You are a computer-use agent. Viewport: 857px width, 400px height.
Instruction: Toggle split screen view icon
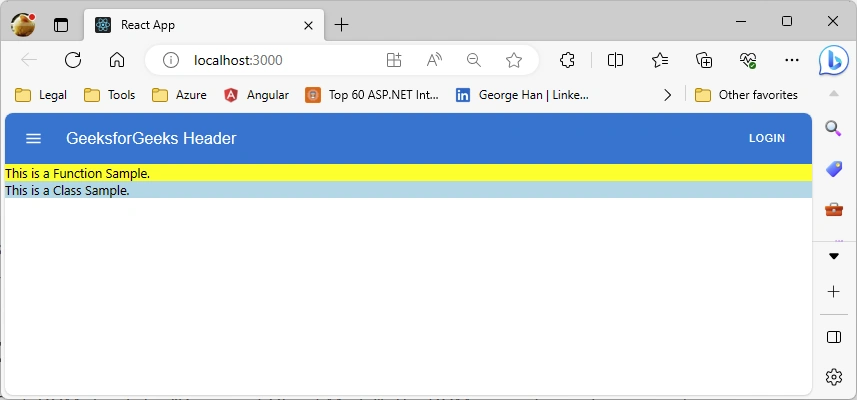coord(615,60)
